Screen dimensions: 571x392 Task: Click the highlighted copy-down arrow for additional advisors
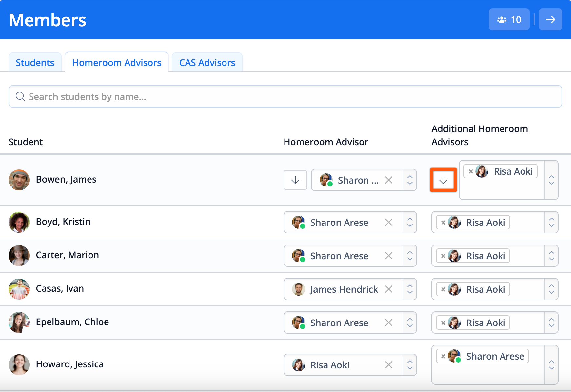coord(443,180)
